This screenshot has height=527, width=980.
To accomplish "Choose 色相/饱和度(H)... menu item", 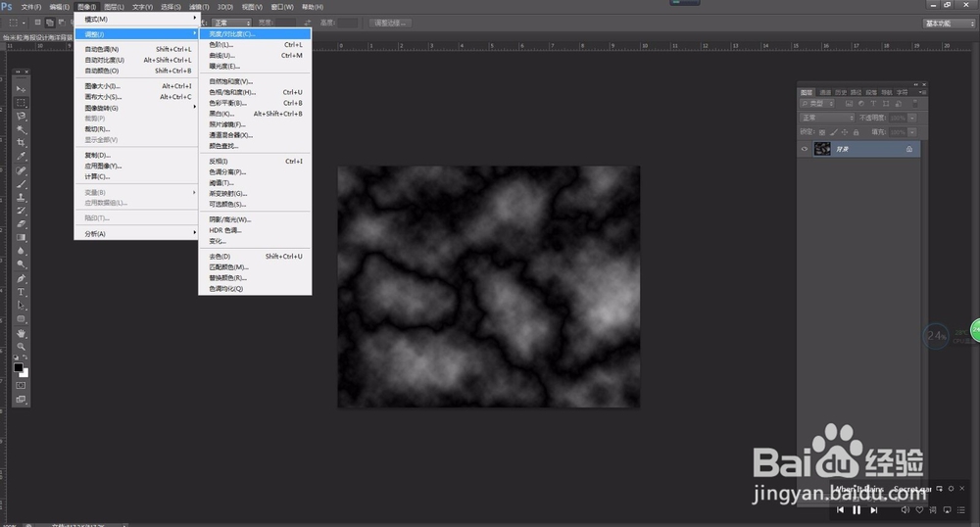I will [x=255, y=92].
